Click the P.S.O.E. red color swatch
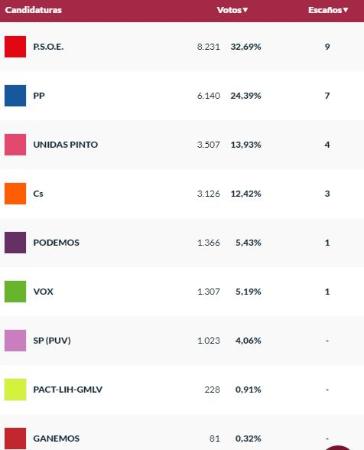Viewport: 364px width, 450px height. (x=15, y=47)
